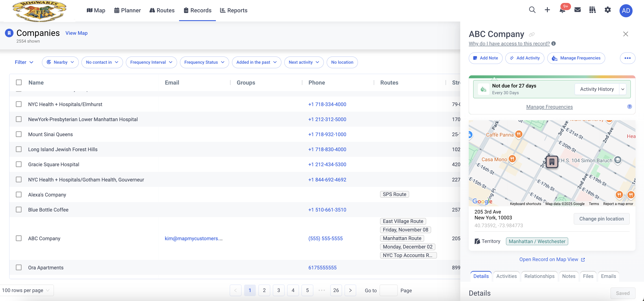Switch to the Relationships tab
644x301 pixels.
(x=539, y=276)
